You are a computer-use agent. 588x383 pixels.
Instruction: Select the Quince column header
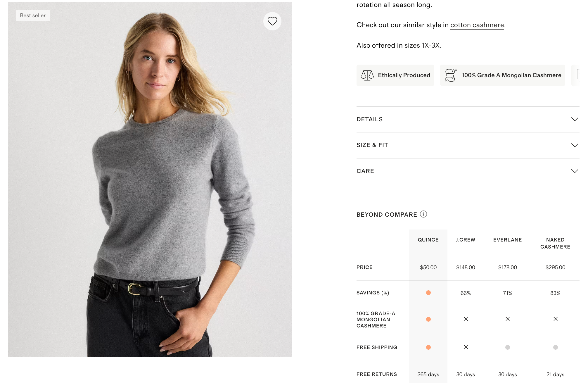428,240
